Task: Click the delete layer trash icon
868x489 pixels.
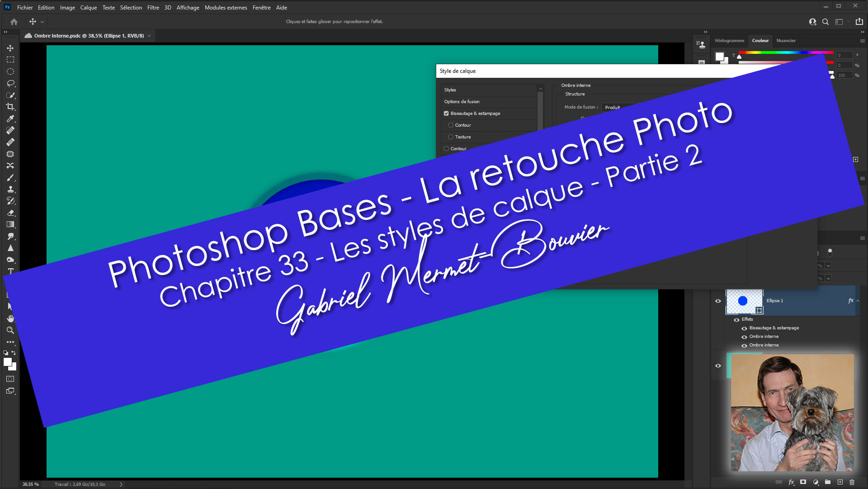Action: (852, 482)
